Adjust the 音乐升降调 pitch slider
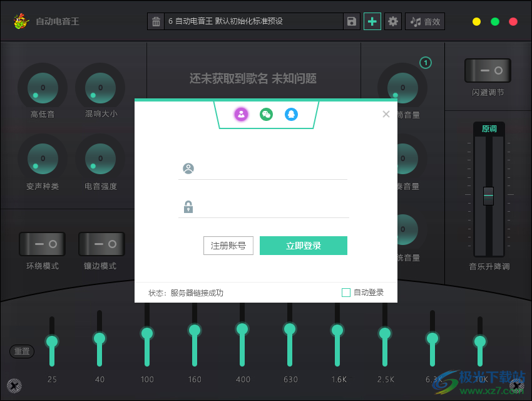Screen dimensions: 532x401 point(488,195)
